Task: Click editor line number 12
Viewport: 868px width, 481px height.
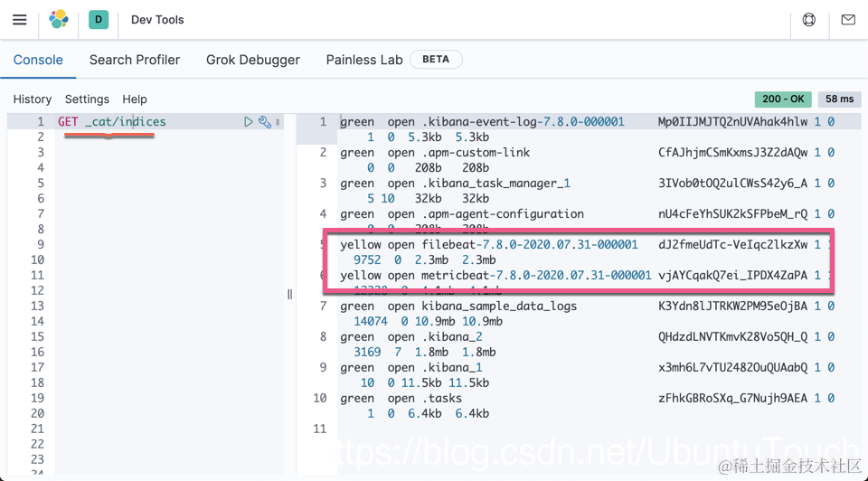Action: point(37,290)
